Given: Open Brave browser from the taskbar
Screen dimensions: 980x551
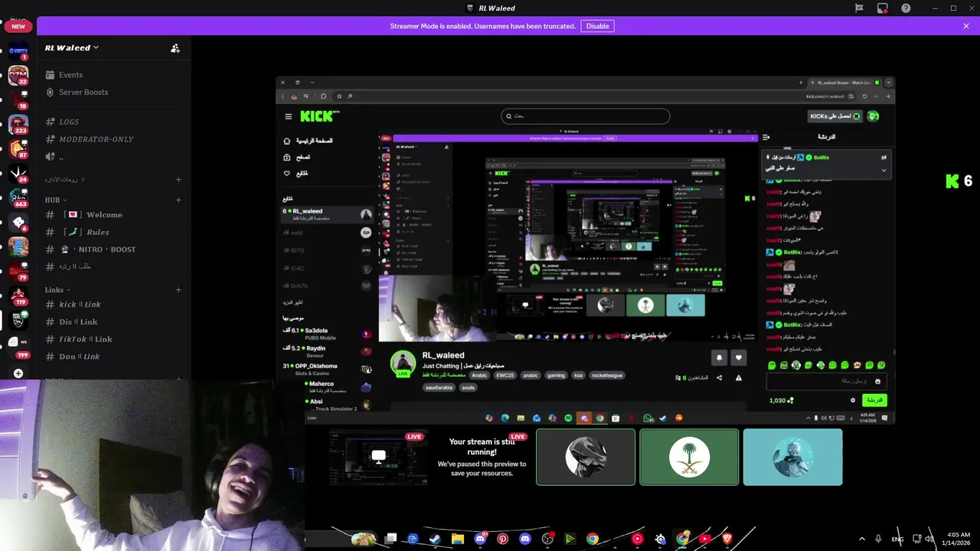Looking at the screenshot, I should (727, 539).
